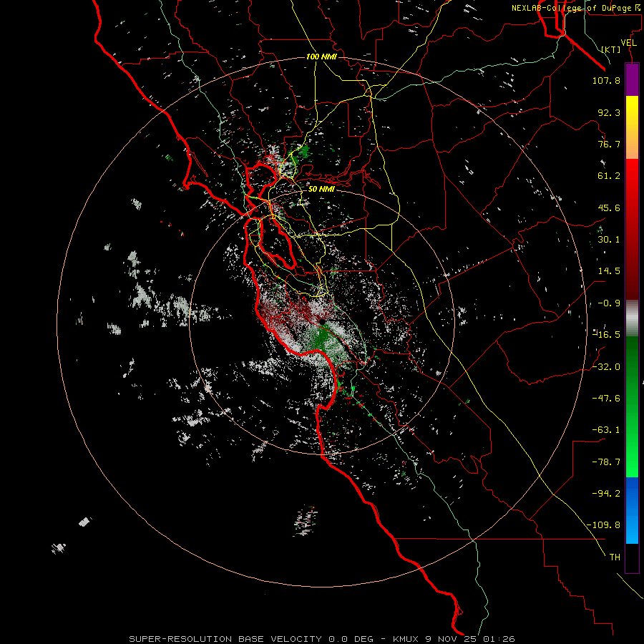Pick the red segment of velocity color bar

pyautogui.click(x=632, y=229)
